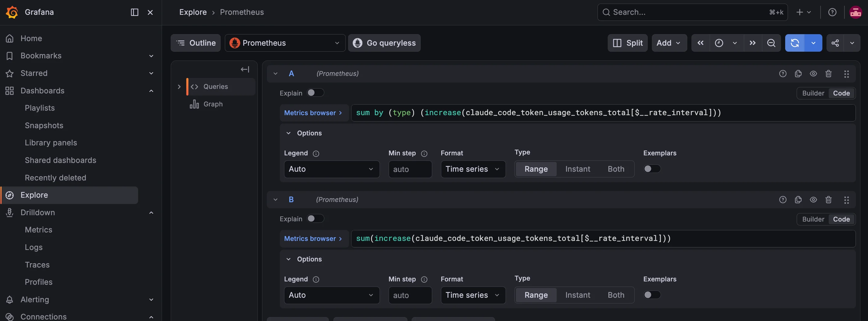Switch query A to Builder mode
The width and height of the screenshot is (868, 321).
pyautogui.click(x=813, y=93)
